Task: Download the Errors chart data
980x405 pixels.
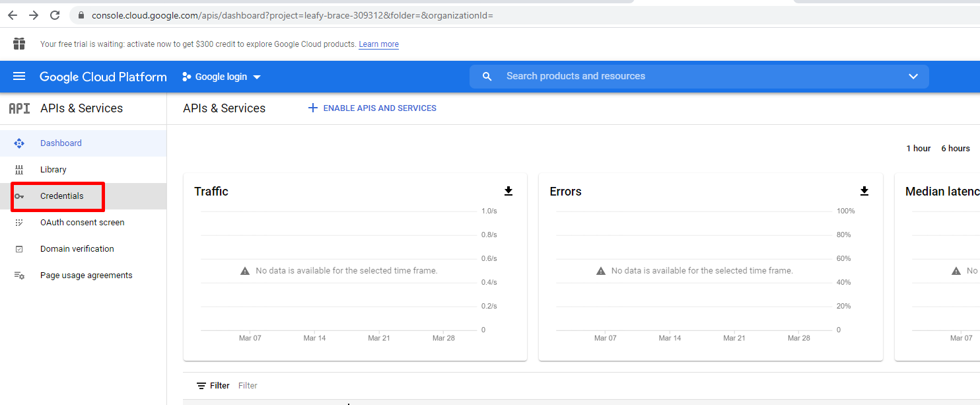Action: click(864, 191)
